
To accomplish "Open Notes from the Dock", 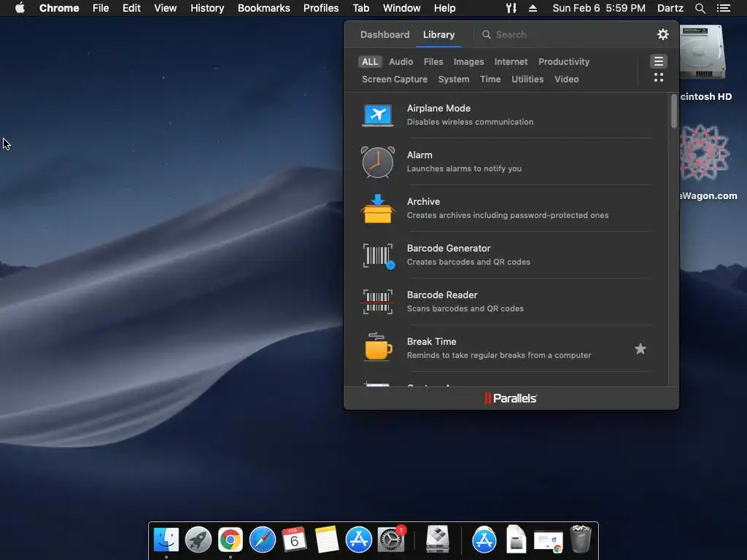I will tap(327, 540).
